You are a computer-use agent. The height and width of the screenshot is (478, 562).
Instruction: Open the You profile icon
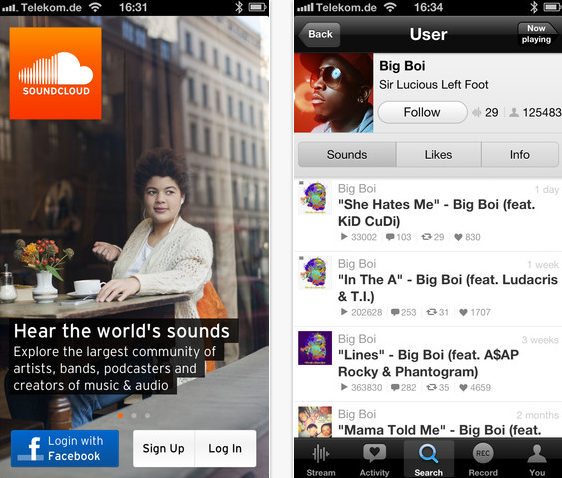click(537, 453)
